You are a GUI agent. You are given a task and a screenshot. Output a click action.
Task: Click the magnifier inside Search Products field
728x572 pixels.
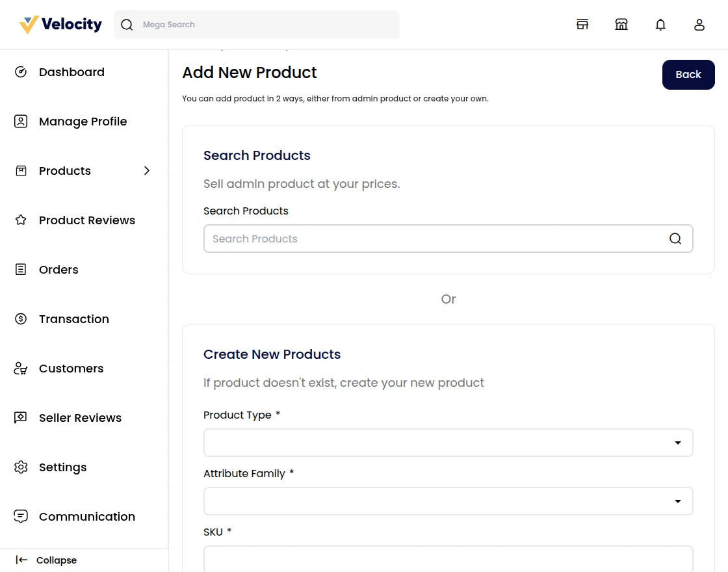pos(675,239)
